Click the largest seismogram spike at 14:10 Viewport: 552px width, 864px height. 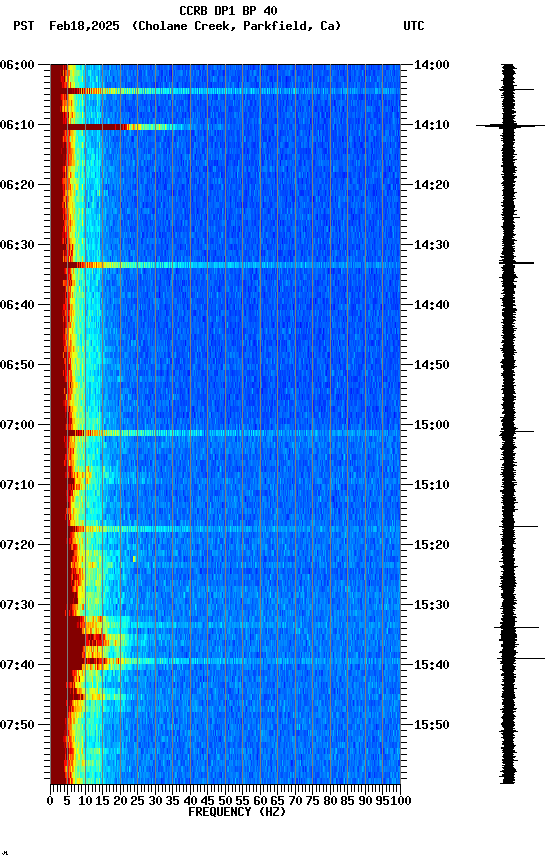click(511, 126)
